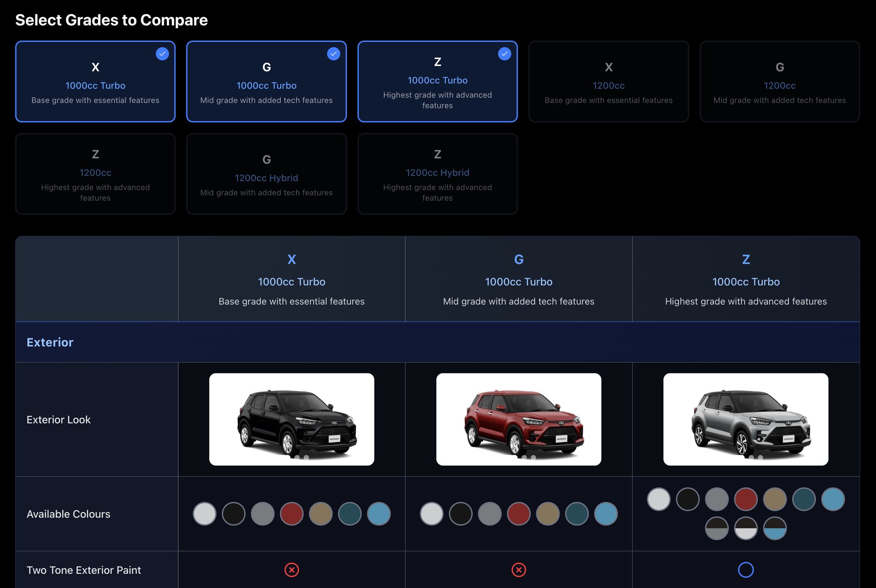Pick the black colour for G grade
Viewport: 876px width, 588px height.
coord(461,514)
